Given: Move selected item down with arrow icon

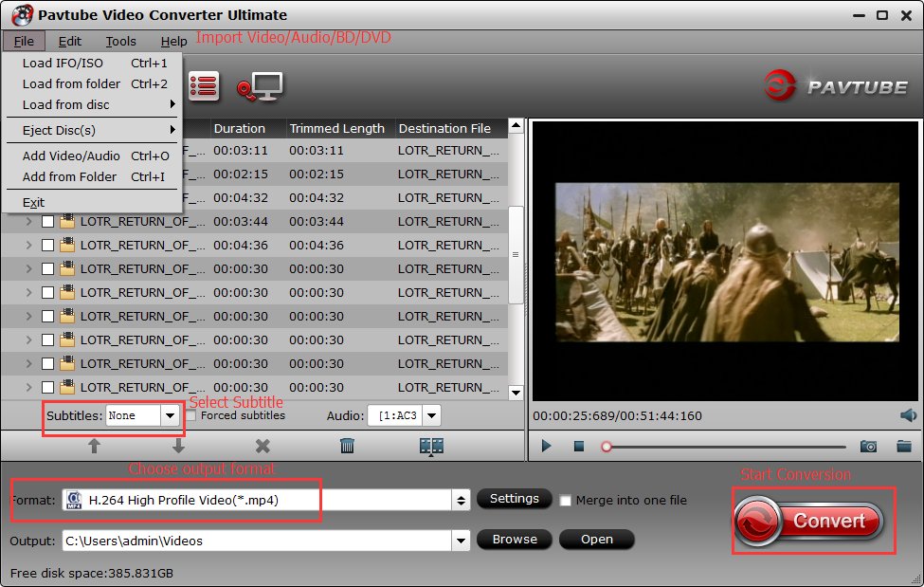Looking at the screenshot, I should (178, 446).
